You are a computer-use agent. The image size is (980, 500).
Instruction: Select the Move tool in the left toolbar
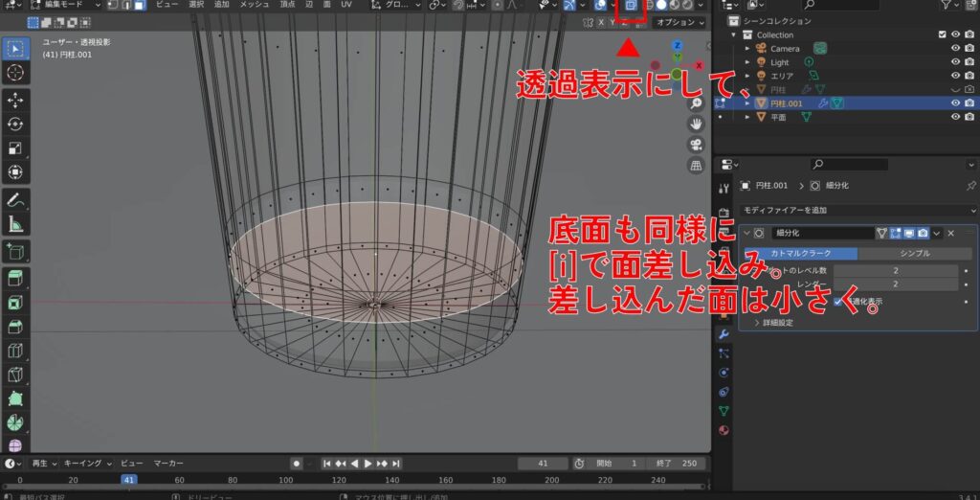point(15,100)
